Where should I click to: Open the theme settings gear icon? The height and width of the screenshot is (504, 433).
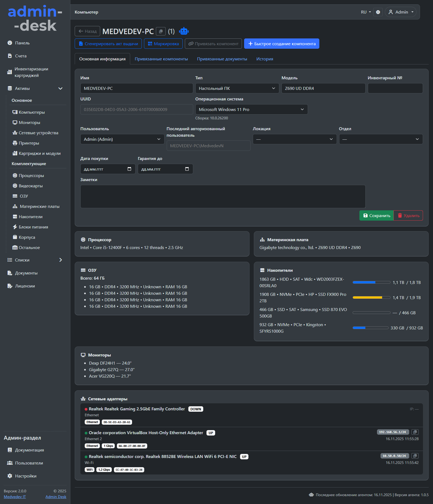click(x=378, y=12)
